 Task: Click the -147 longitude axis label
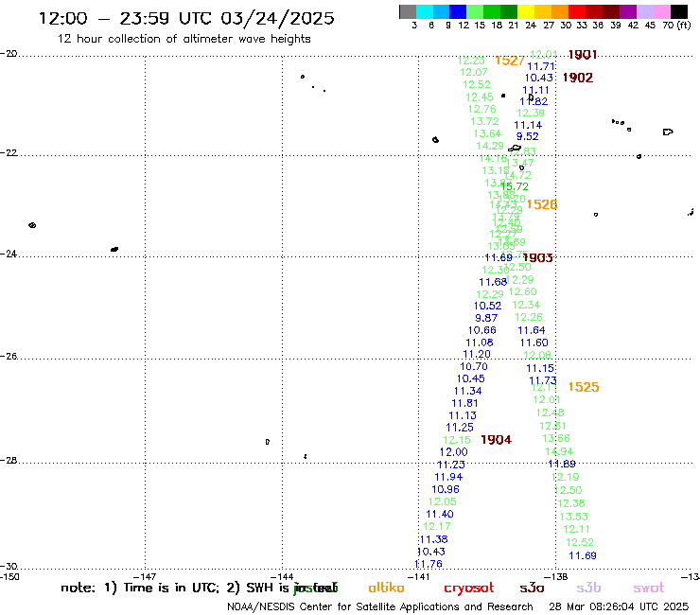(145, 576)
